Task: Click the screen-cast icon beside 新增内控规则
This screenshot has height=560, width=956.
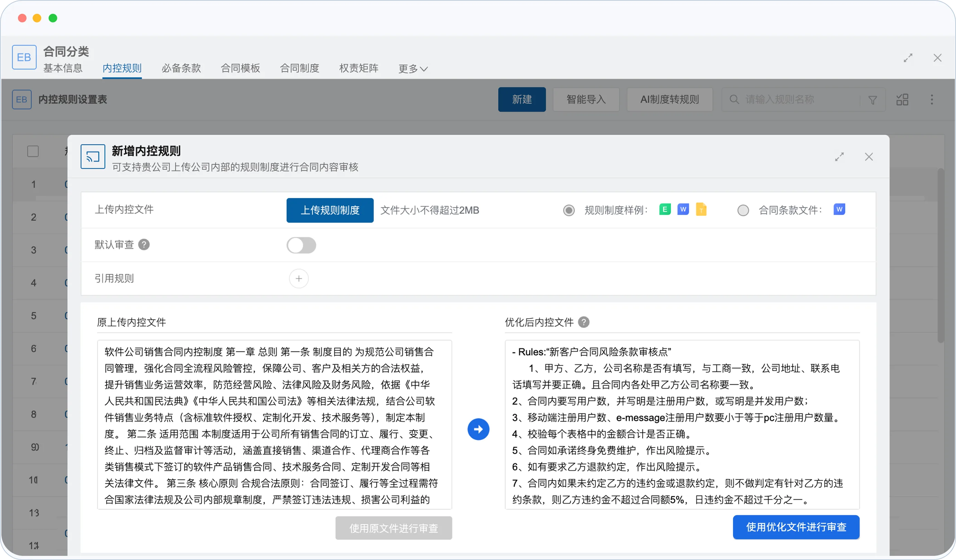Action: point(92,156)
